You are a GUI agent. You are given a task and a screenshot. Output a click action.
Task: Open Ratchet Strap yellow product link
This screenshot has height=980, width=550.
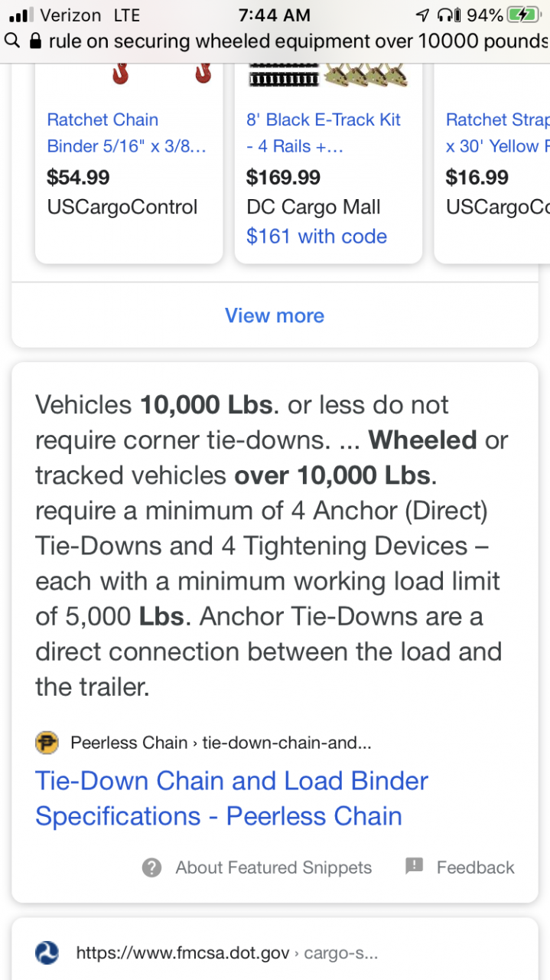click(497, 132)
